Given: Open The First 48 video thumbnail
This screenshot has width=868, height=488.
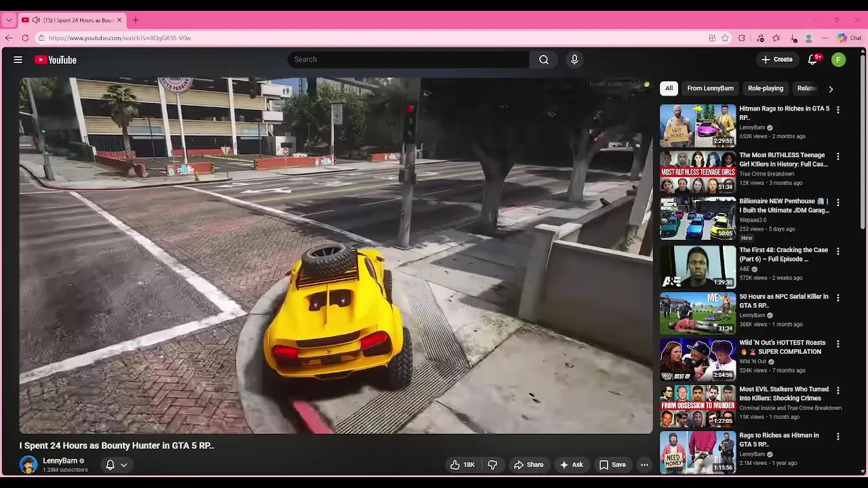Looking at the screenshot, I should 698,267.
